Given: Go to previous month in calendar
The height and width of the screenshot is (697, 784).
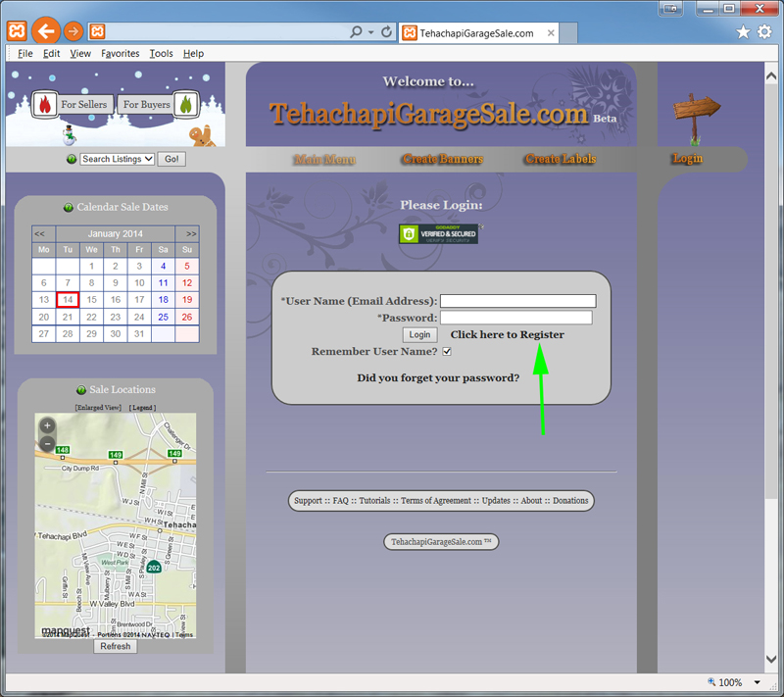Looking at the screenshot, I should pyautogui.click(x=40, y=234).
